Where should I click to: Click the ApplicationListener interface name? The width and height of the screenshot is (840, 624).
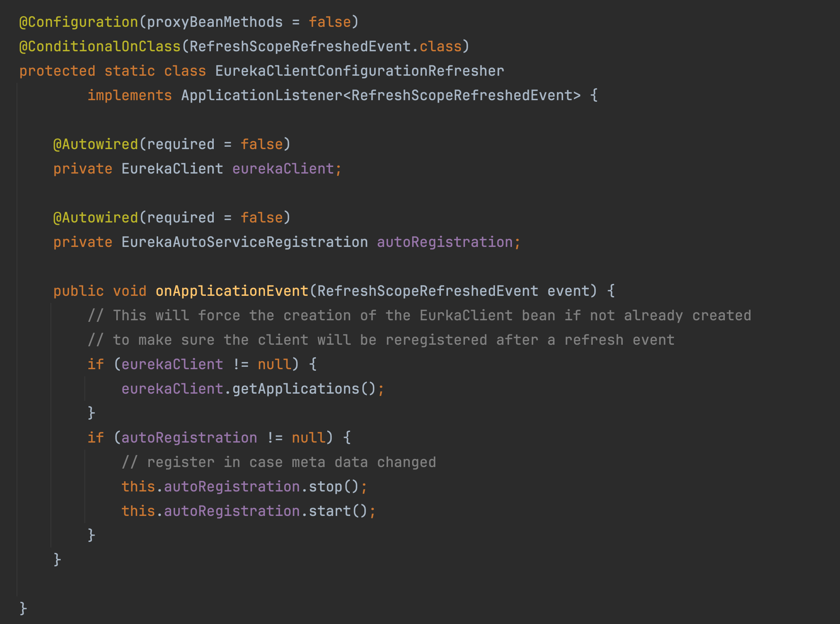tap(261, 95)
